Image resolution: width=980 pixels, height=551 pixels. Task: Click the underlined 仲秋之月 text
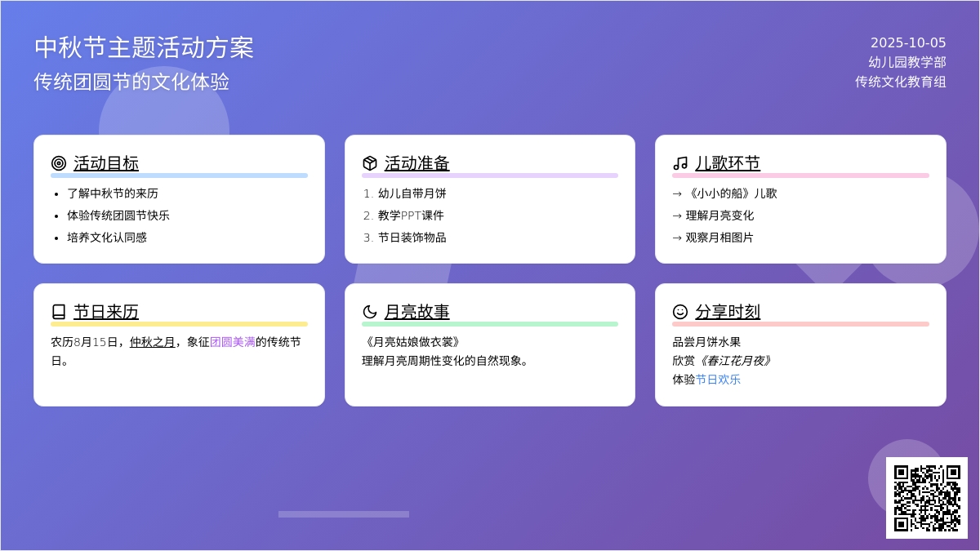(153, 342)
